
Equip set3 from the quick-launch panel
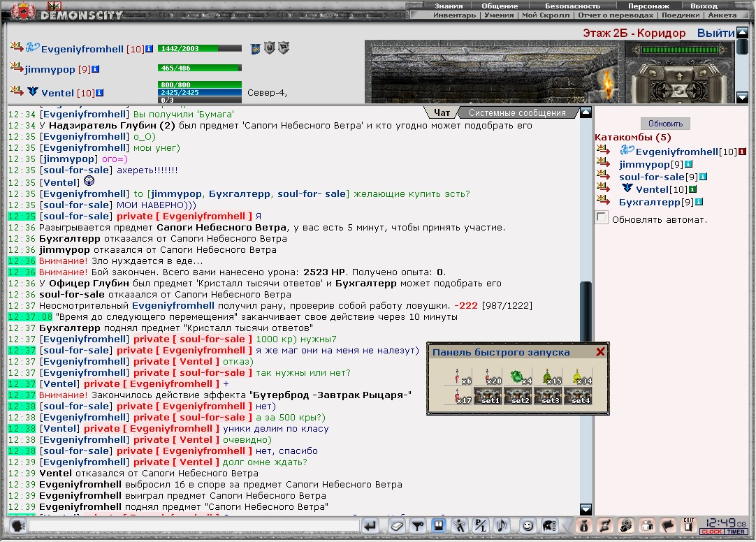(548, 395)
